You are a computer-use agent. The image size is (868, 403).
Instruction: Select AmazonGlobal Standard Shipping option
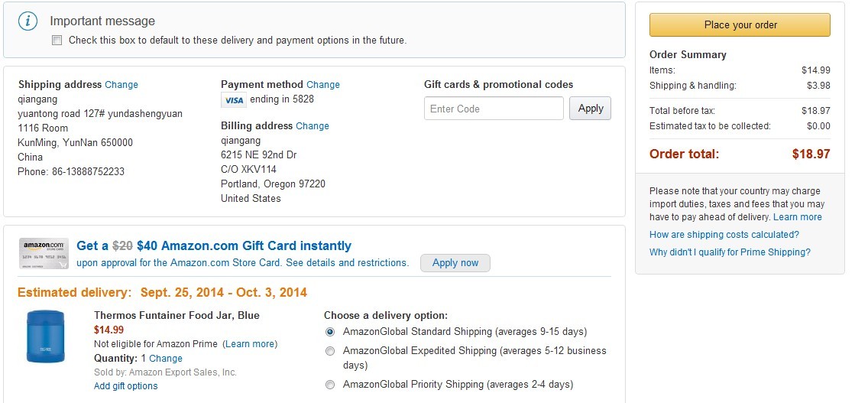tap(330, 332)
